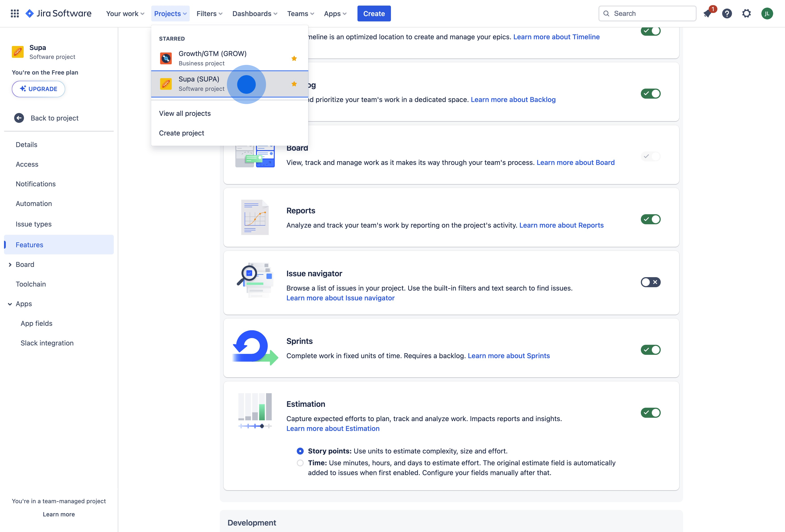Click the Reports illustration icon
This screenshot has width=785, height=532.
point(255,217)
